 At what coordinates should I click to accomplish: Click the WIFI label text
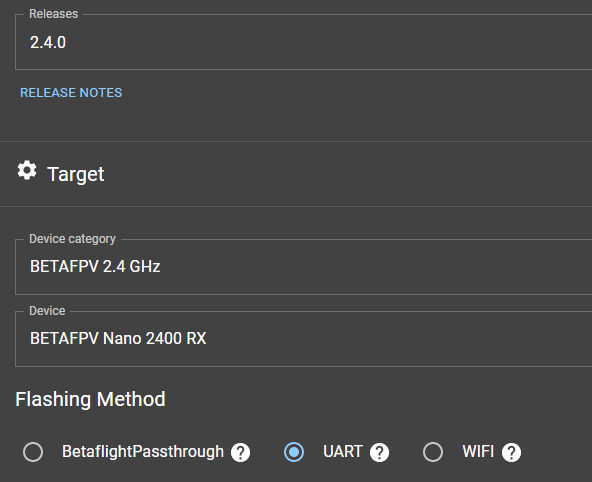pyautogui.click(x=478, y=452)
